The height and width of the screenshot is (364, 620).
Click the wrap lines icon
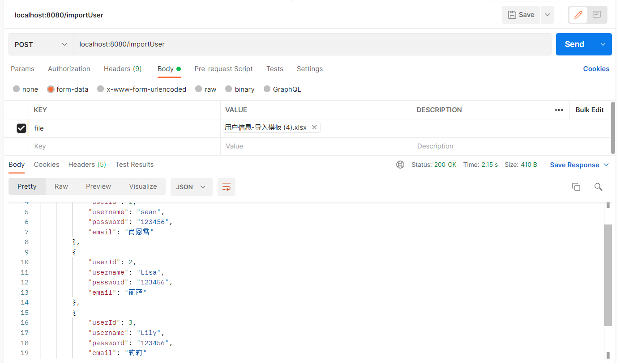tap(227, 187)
